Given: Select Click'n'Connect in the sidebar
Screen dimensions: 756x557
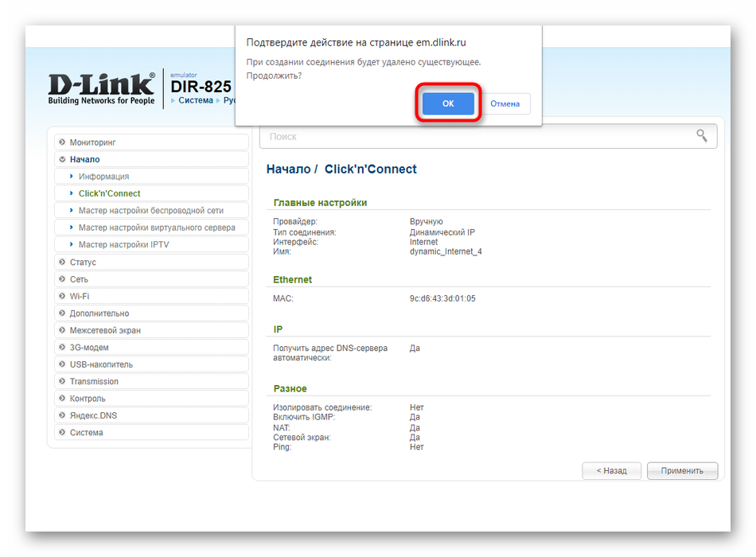Looking at the screenshot, I should (x=109, y=193).
